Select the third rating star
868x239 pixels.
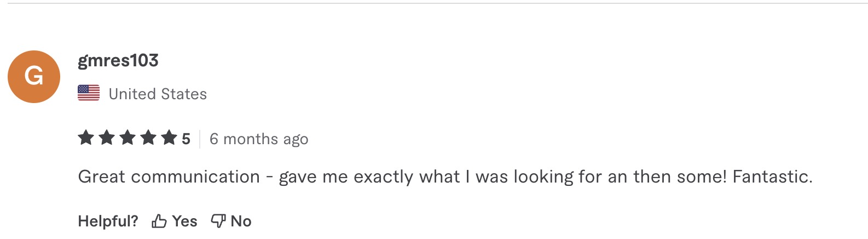pos(128,138)
